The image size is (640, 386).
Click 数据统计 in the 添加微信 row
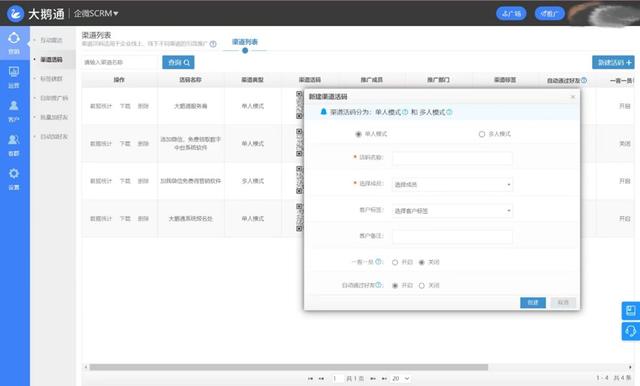pos(101,144)
